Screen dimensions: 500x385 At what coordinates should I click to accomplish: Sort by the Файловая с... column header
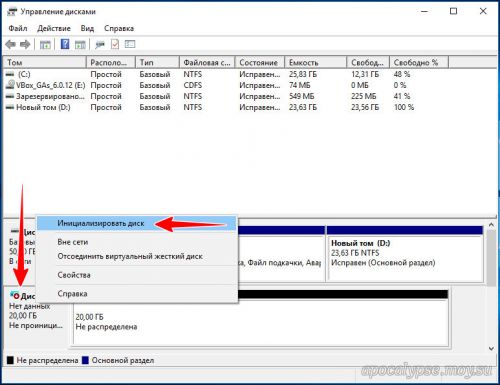[x=207, y=63]
